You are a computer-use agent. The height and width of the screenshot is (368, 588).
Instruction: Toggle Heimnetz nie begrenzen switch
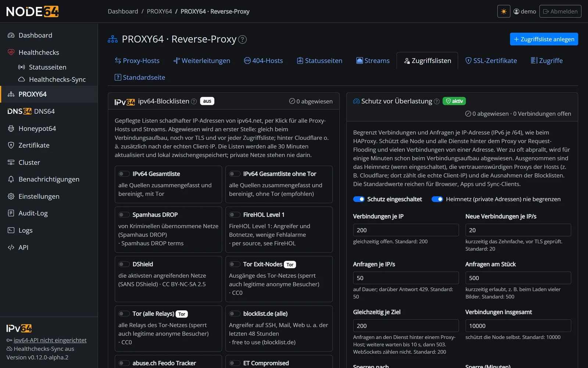click(x=437, y=199)
